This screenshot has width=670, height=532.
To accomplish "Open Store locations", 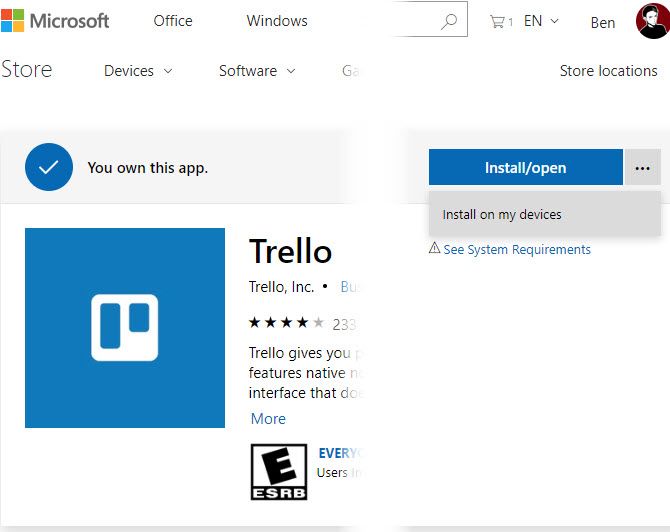I will pos(608,71).
